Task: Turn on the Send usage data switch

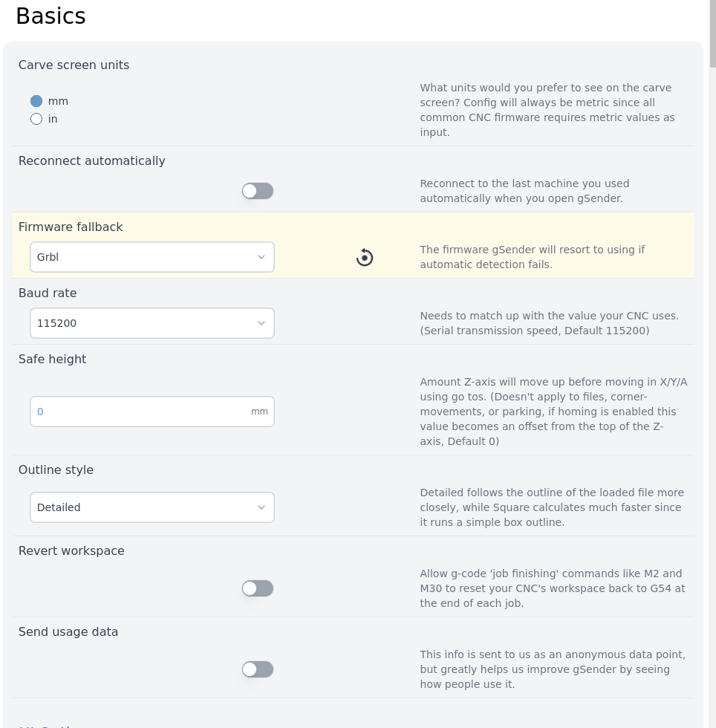Action: (258, 669)
